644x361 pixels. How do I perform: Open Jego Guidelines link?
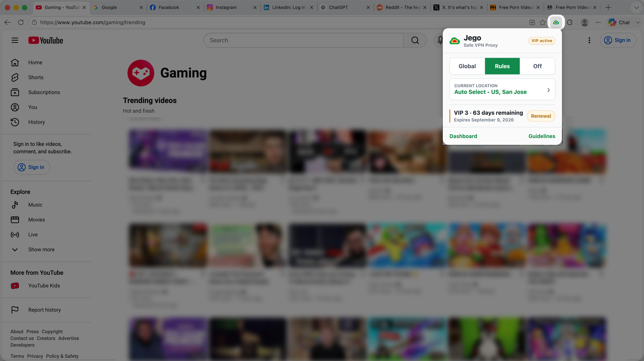coord(542,136)
